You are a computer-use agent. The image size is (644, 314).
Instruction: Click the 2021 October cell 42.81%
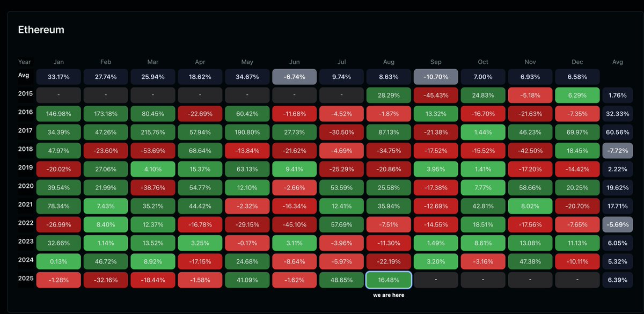(483, 207)
